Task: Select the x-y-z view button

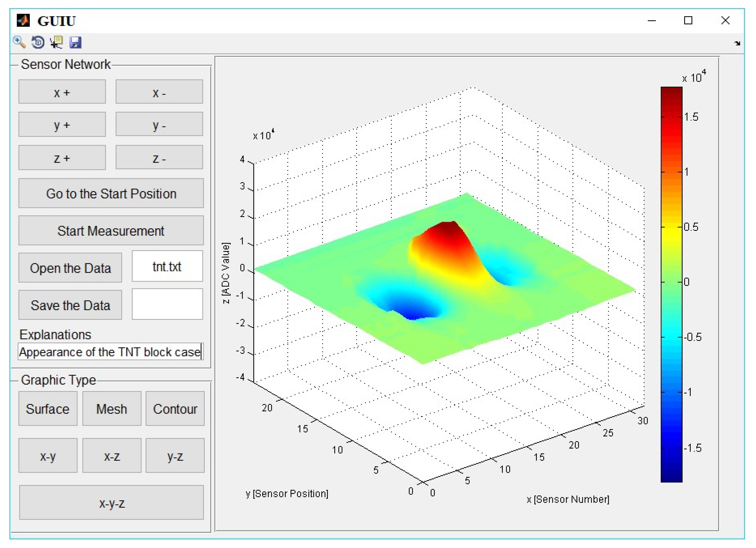Action: point(111,503)
